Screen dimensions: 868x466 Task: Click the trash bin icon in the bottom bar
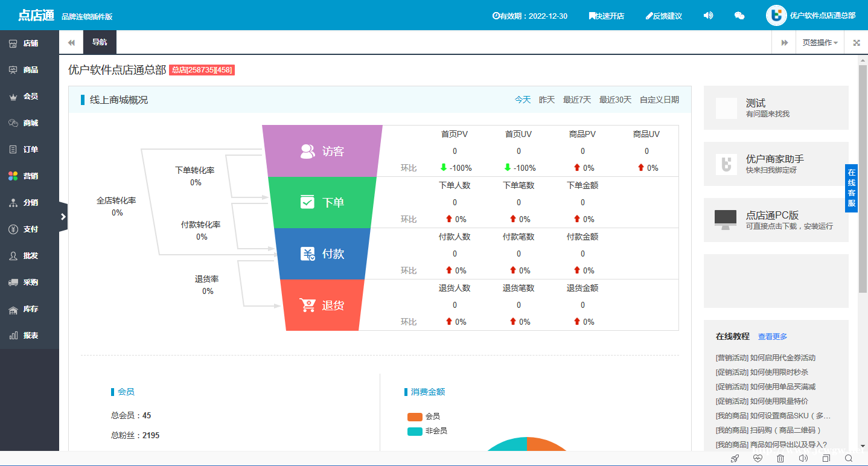click(x=780, y=459)
